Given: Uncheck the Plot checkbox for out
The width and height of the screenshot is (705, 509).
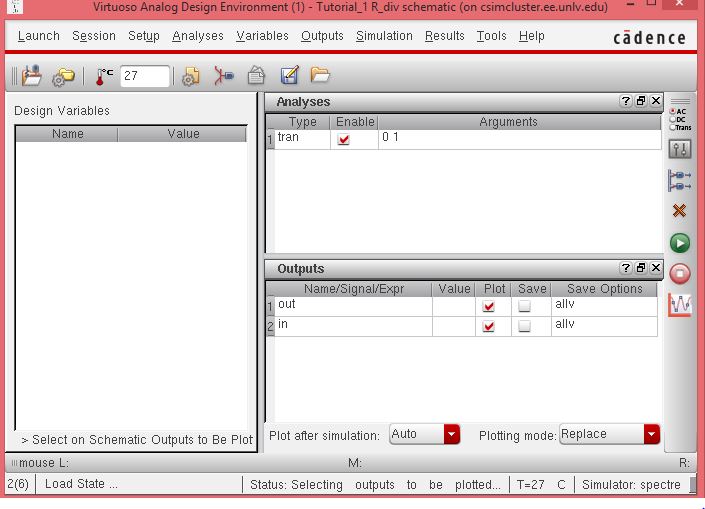Looking at the screenshot, I should point(488,307).
